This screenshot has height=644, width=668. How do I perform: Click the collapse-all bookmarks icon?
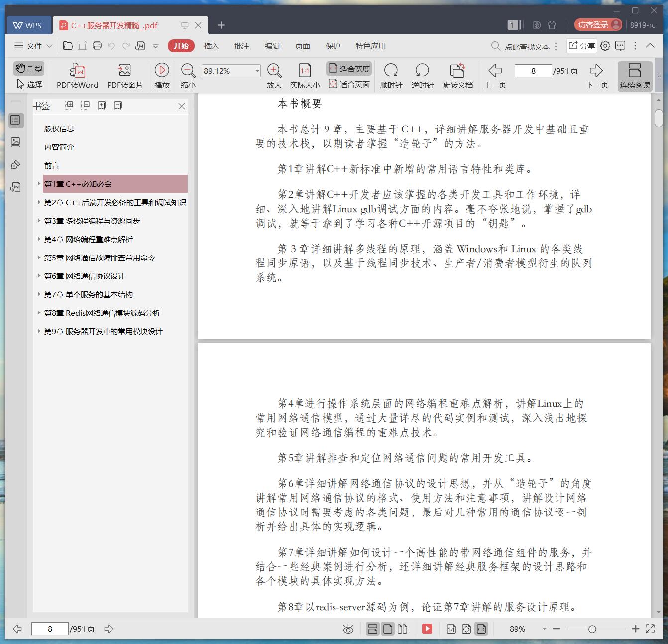(85, 105)
